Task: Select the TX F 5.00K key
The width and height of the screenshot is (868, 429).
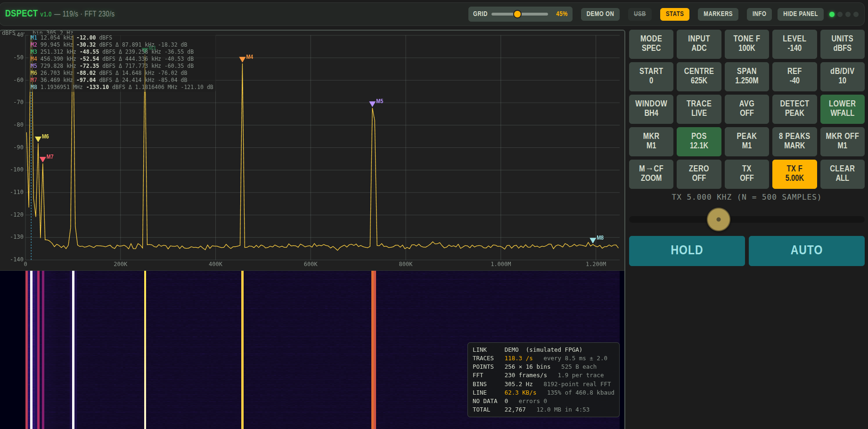Action: coord(794,174)
